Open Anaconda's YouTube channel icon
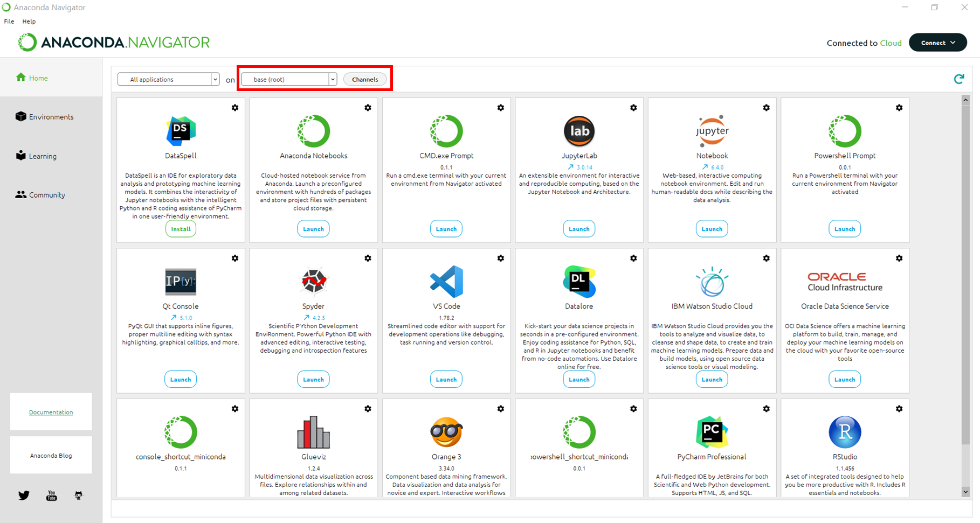The image size is (980, 523). [51, 495]
